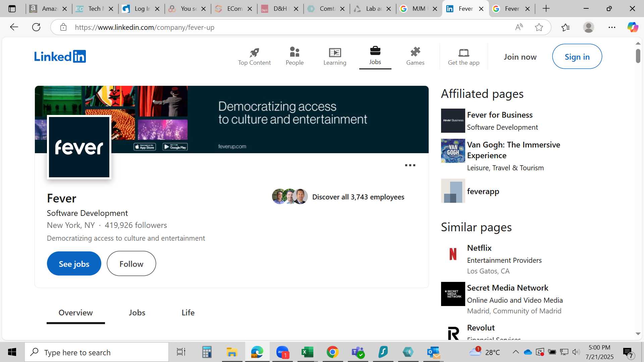
Task: Click the page vertical scrollbar thumb
Action: 638,56
